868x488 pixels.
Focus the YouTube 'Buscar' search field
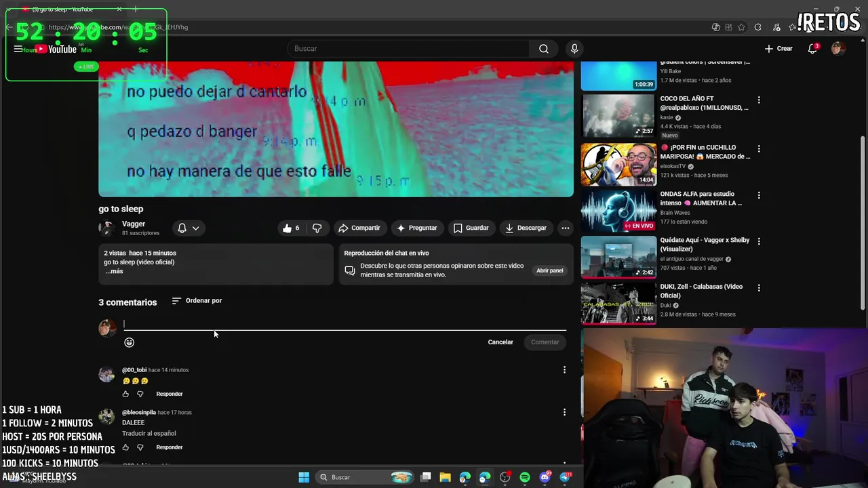click(408, 49)
